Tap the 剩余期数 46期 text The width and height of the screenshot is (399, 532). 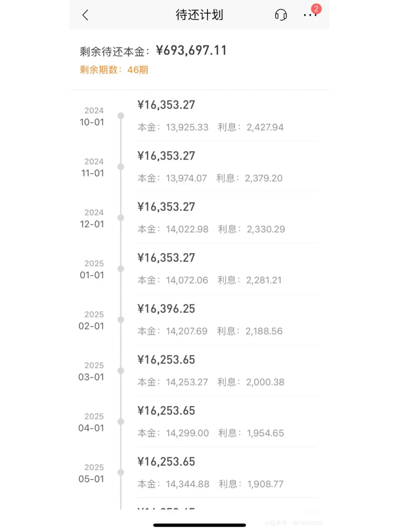(114, 70)
